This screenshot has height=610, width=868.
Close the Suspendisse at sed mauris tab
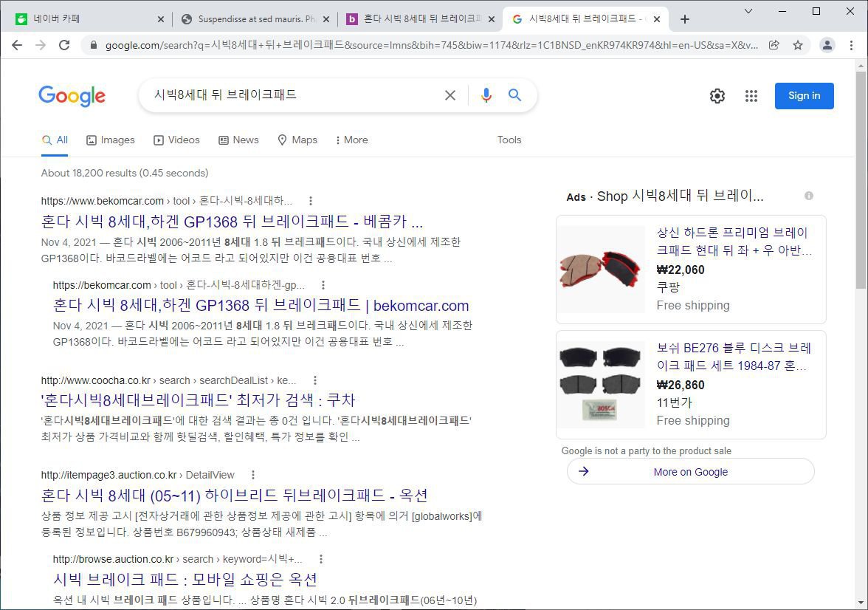(x=326, y=19)
